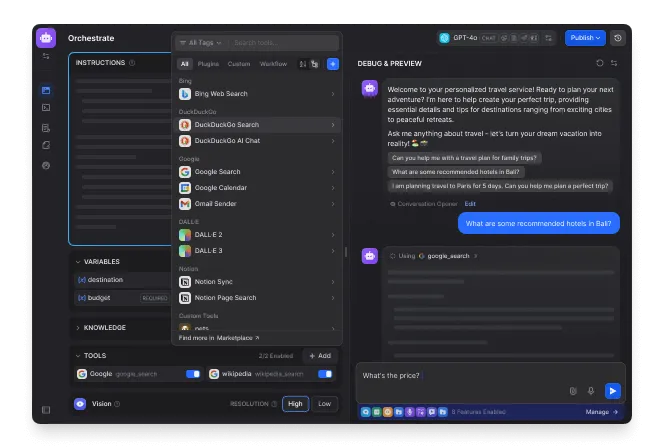664x448 pixels.
Task: Open the All Tags filter dropdown
Action: click(x=200, y=43)
